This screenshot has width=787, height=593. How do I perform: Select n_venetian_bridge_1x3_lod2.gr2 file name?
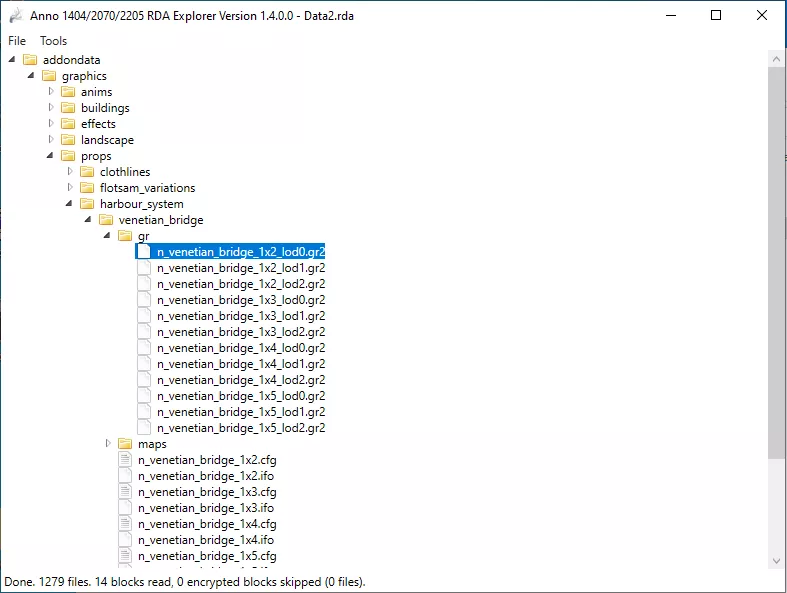click(241, 332)
